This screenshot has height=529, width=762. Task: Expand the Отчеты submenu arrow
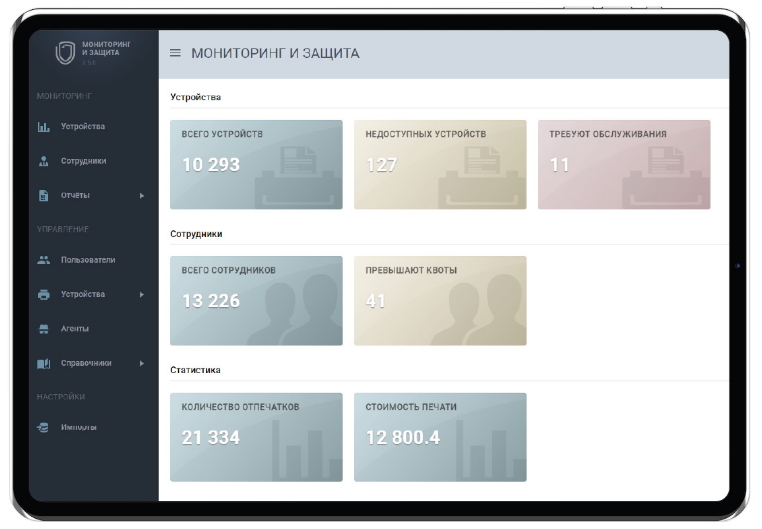(x=142, y=195)
